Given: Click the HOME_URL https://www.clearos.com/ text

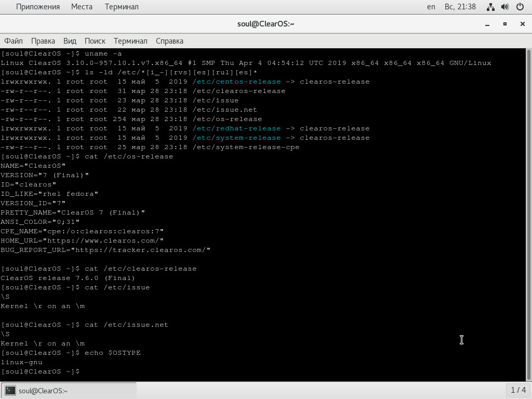Looking at the screenshot, I should [x=82, y=241].
